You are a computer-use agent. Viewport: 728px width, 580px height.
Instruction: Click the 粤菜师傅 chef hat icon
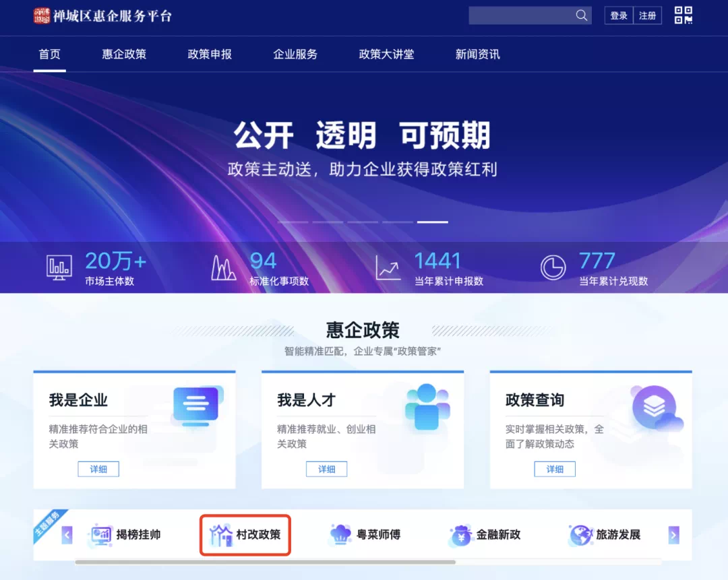tap(340, 535)
